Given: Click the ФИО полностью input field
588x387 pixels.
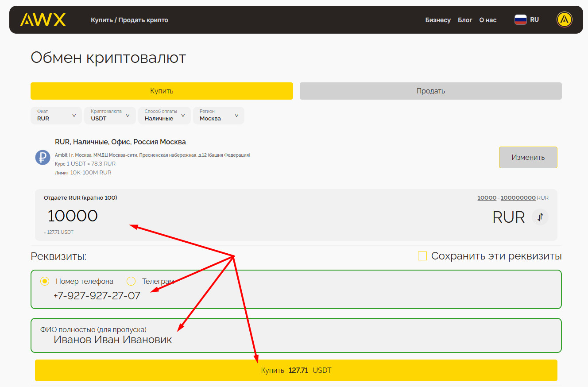Looking at the screenshot, I should (296, 340).
